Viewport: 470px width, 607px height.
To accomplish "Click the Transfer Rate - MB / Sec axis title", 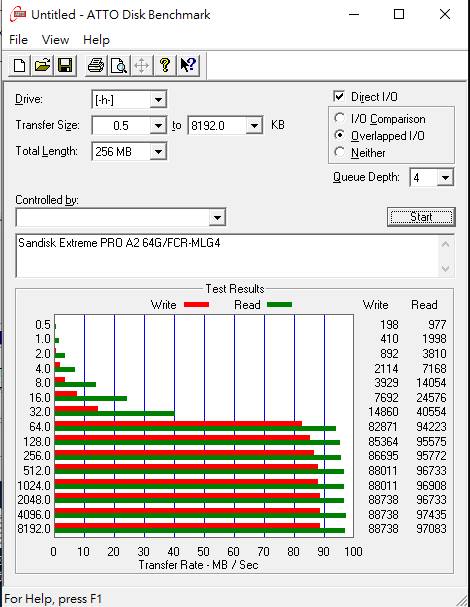I will click(x=199, y=565).
